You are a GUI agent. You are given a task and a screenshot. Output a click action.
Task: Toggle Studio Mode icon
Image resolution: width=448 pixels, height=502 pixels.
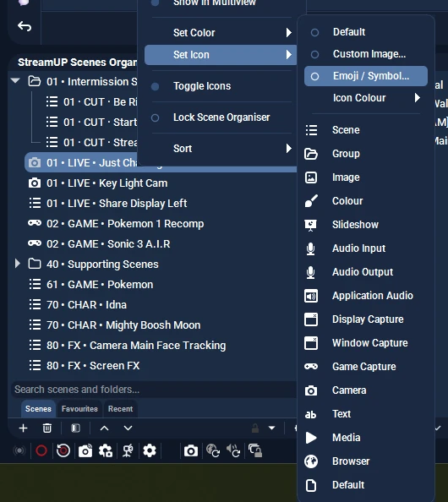point(128,450)
